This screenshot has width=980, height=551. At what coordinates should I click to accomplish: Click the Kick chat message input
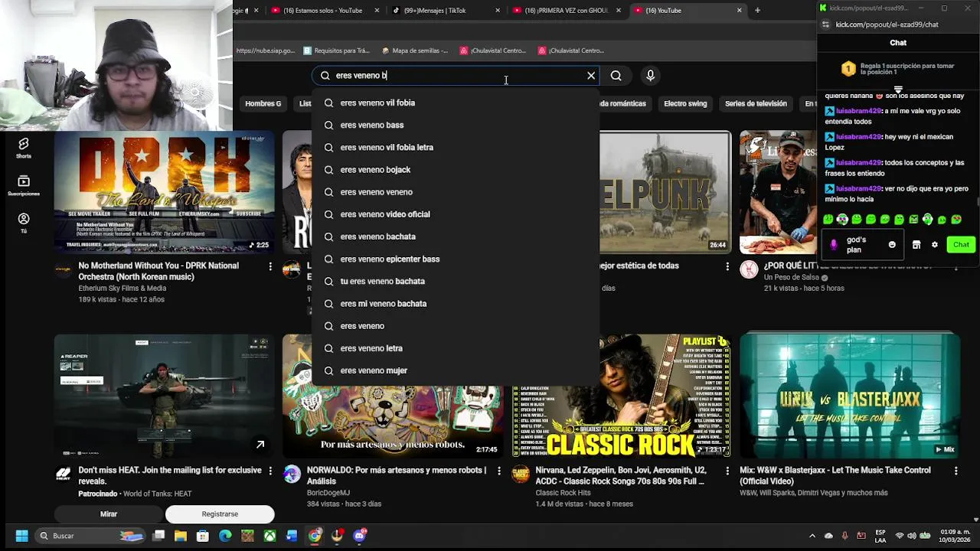(x=861, y=245)
